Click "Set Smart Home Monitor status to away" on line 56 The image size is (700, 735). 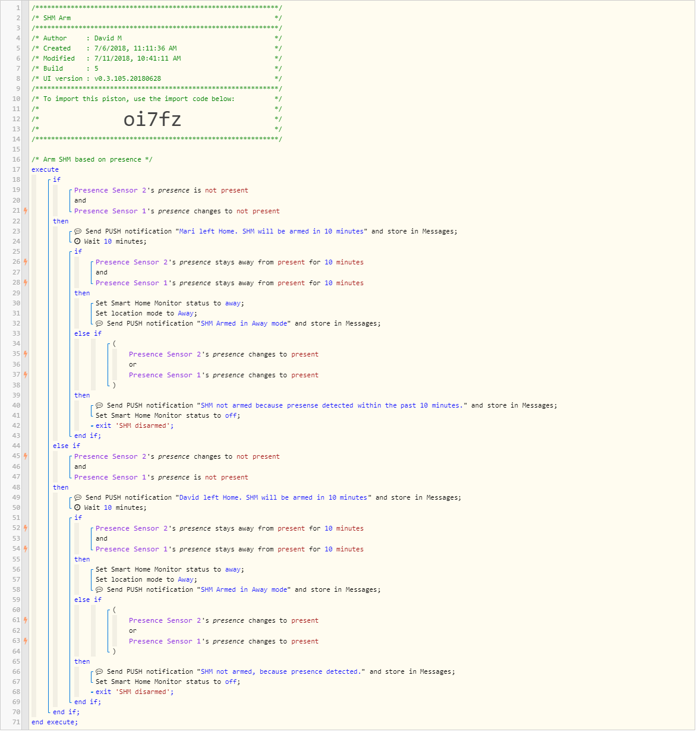click(170, 570)
